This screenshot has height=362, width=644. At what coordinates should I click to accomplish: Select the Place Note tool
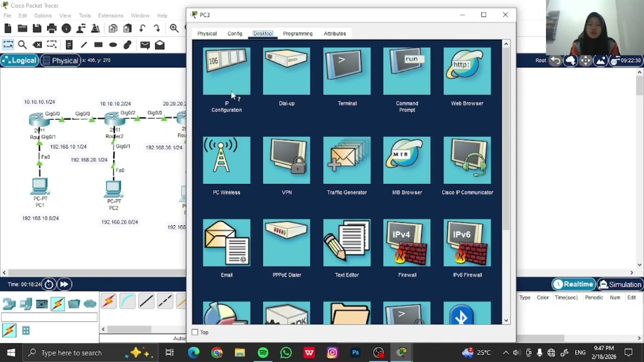click(x=69, y=45)
